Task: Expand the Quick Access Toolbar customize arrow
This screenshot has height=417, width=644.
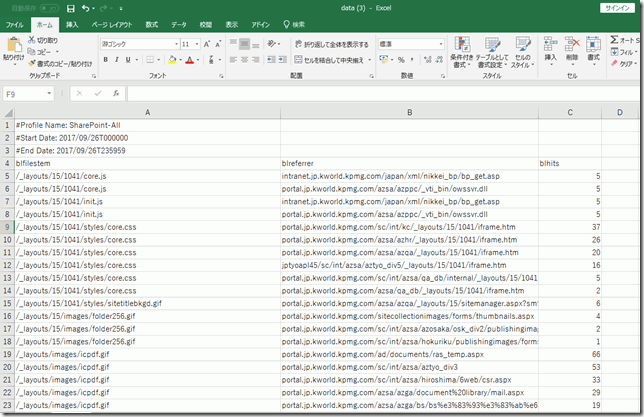Action: [x=121, y=8]
